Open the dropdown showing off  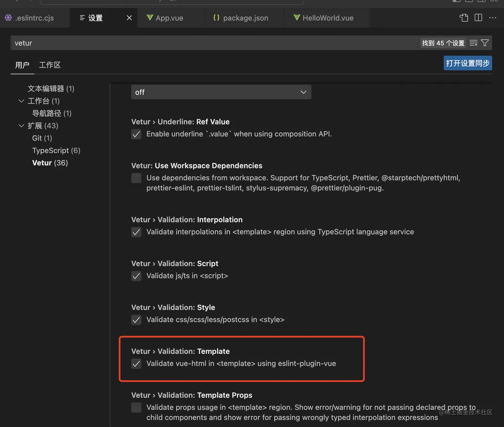tap(221, 92)
